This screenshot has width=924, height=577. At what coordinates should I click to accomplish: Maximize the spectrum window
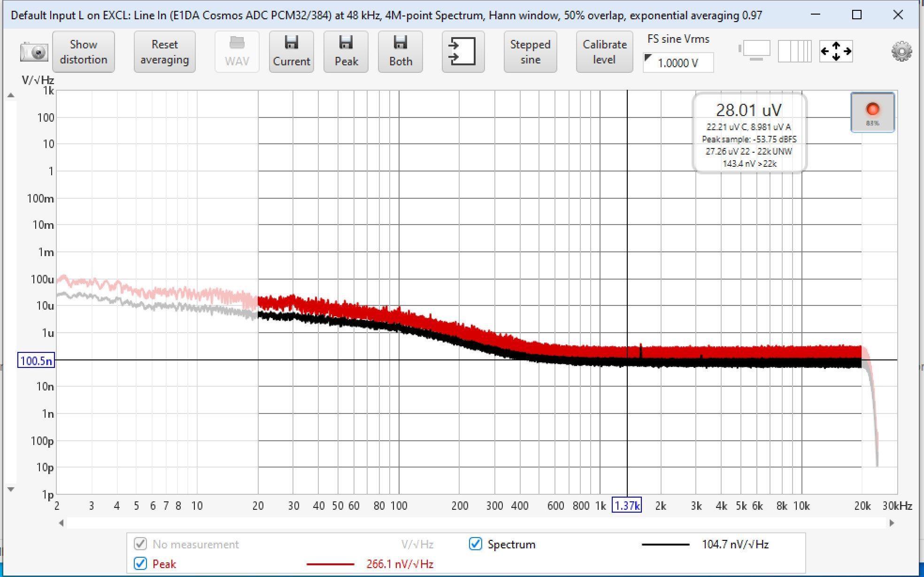tap(857, 15)
